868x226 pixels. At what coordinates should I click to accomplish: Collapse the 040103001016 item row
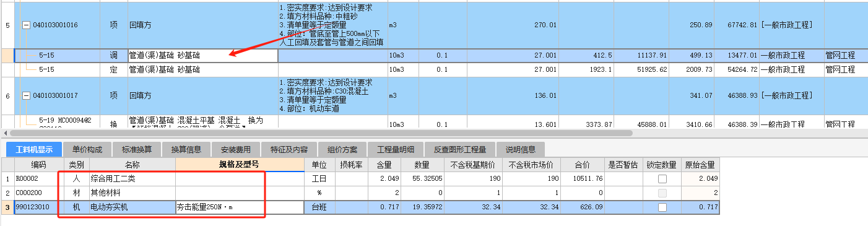click(26, 25)
